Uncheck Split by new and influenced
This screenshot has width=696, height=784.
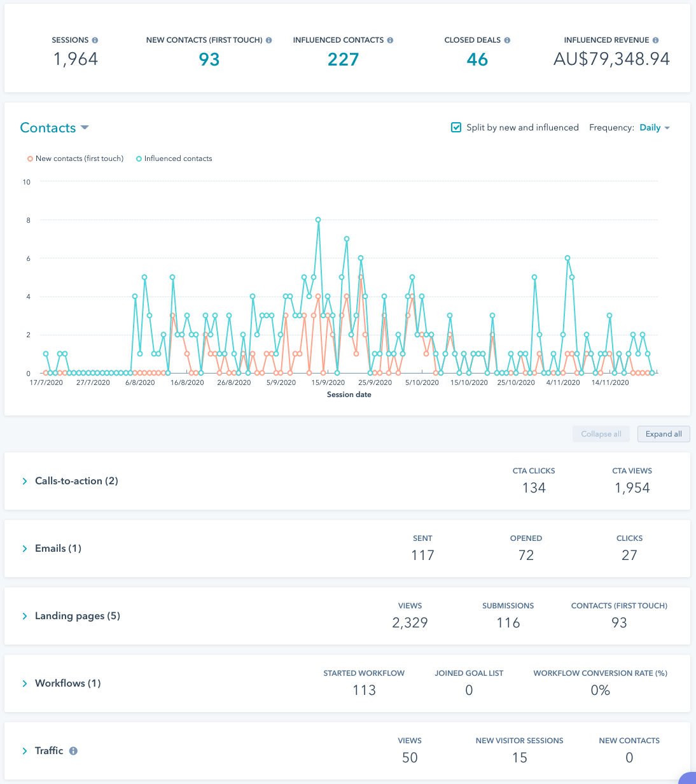coord(456,127)
